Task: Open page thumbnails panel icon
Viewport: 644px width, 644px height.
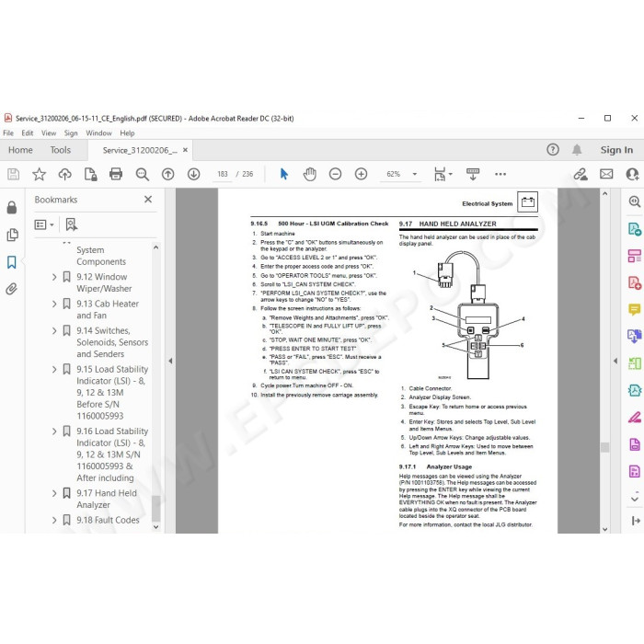Action: 12,235
